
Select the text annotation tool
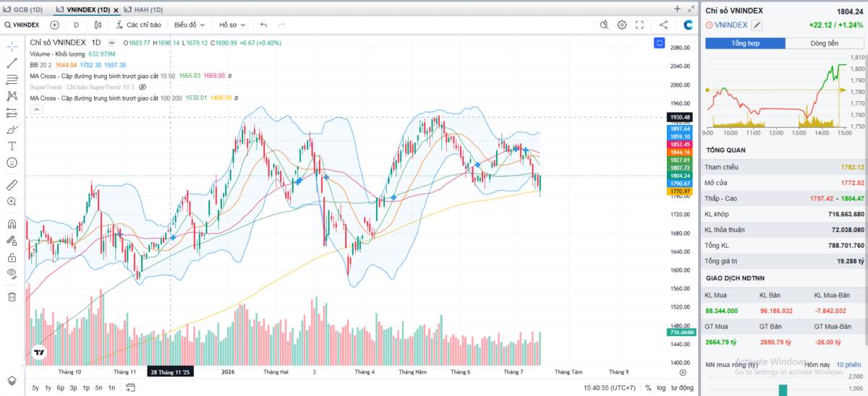(12, 146)
